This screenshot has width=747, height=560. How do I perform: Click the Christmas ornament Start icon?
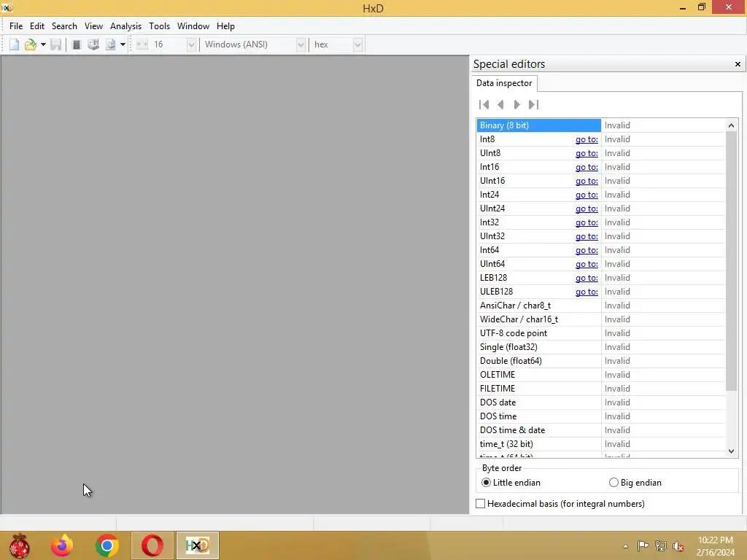tap(19, 545)
